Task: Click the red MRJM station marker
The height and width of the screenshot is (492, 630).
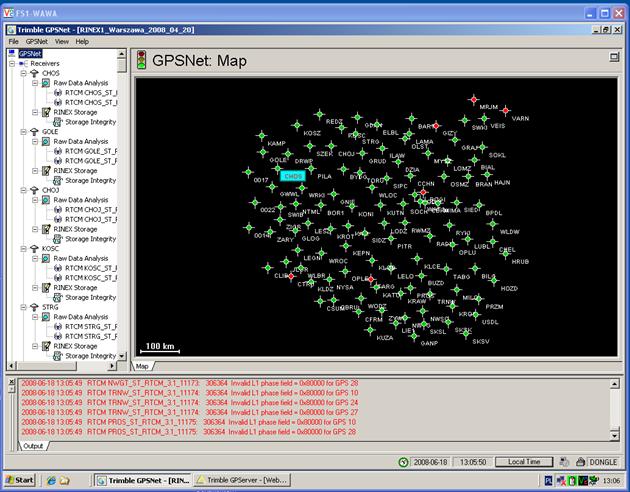Action: (474, 99)
